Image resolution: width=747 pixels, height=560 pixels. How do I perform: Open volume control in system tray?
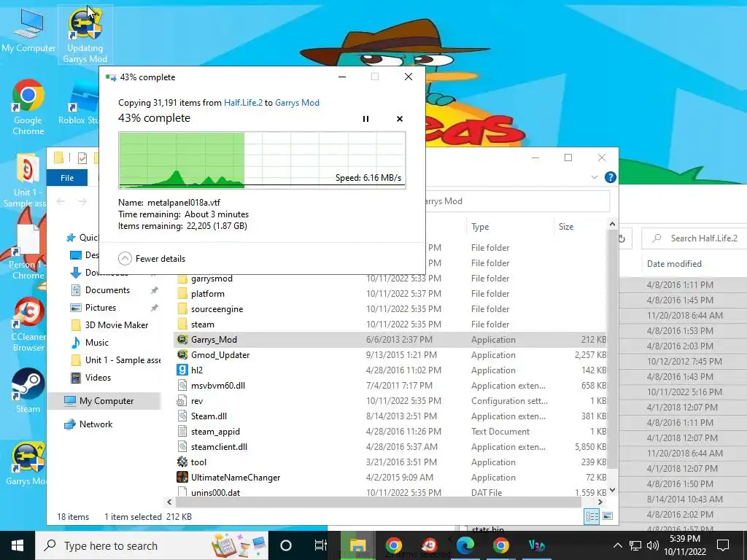(653, 545)
